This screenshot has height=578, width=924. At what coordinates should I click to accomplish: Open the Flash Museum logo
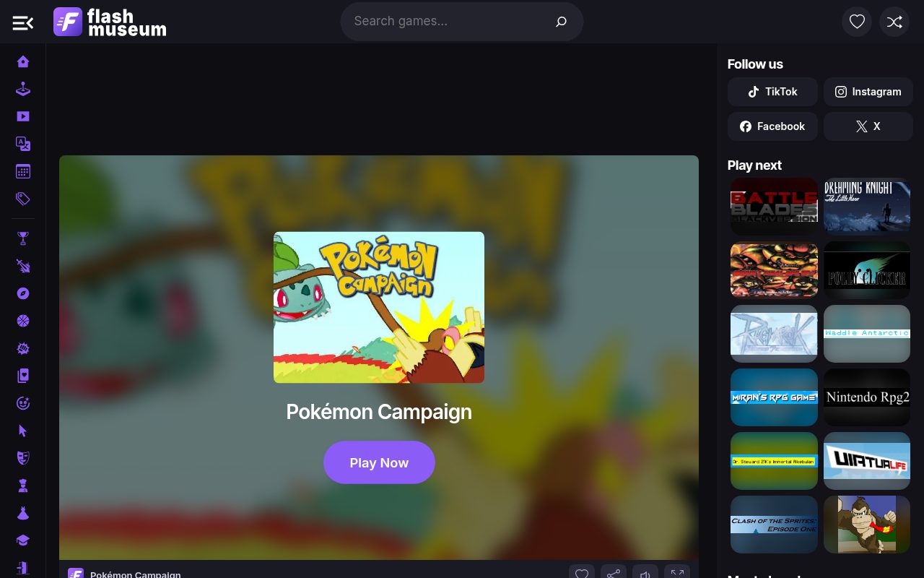tap(110, 22)
